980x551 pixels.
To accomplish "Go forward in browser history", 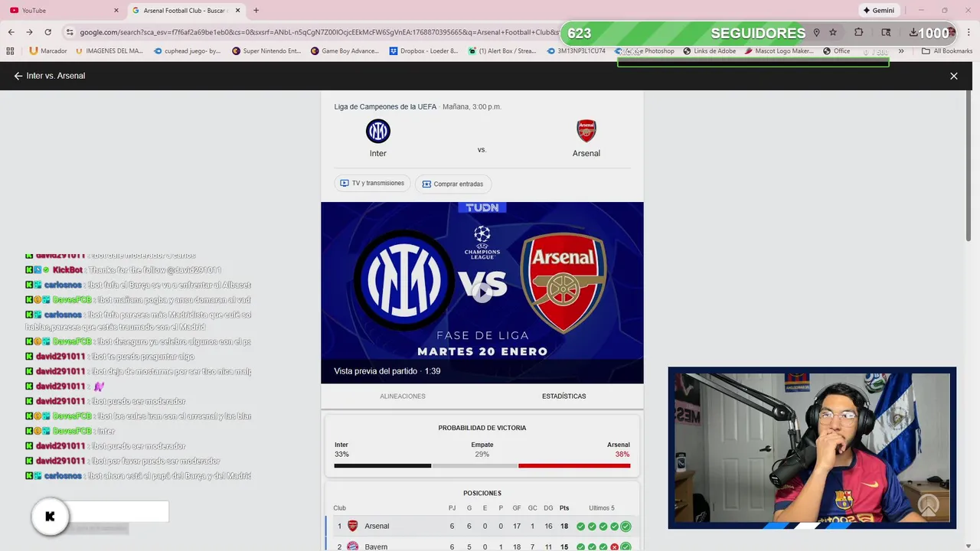I will tap(29, 32).
